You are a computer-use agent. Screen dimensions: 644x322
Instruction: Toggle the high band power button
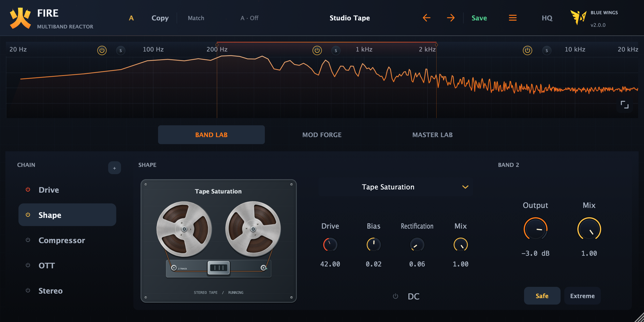[x=528, y=50]
